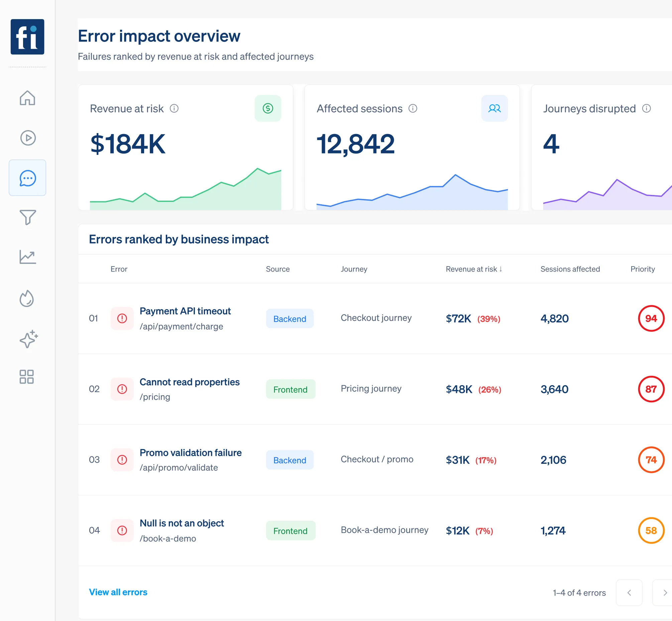This screenshot has width=672, height=621.
Task: Click /api/promo/validate path text
Action: [x=179, y=468]
